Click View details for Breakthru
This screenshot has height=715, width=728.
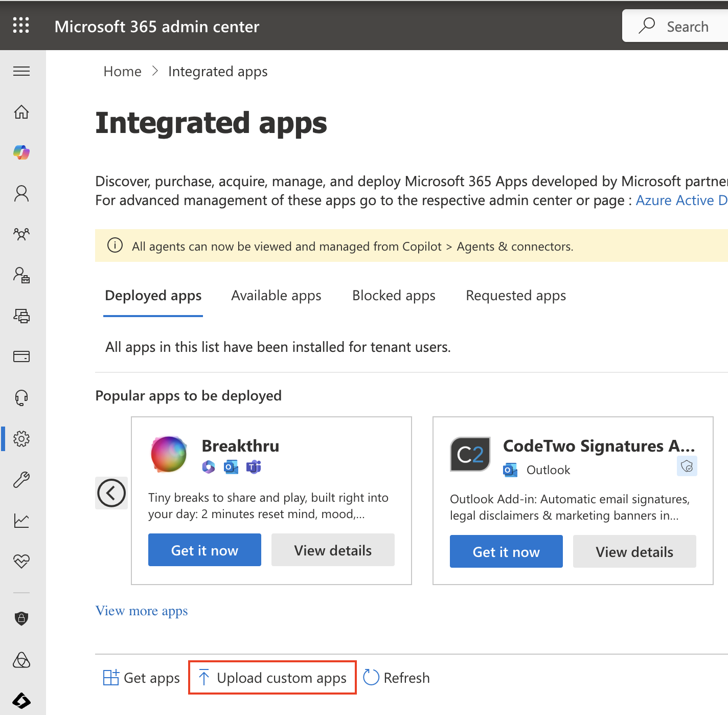coord(333,550)
